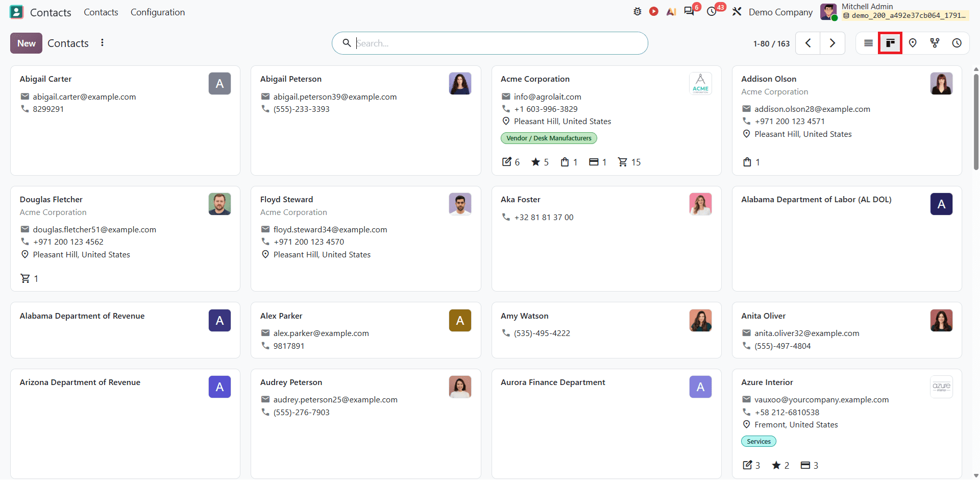Open Mitchell Admin user avatar menu
980x480 pixels.
[x=828, y=12]
